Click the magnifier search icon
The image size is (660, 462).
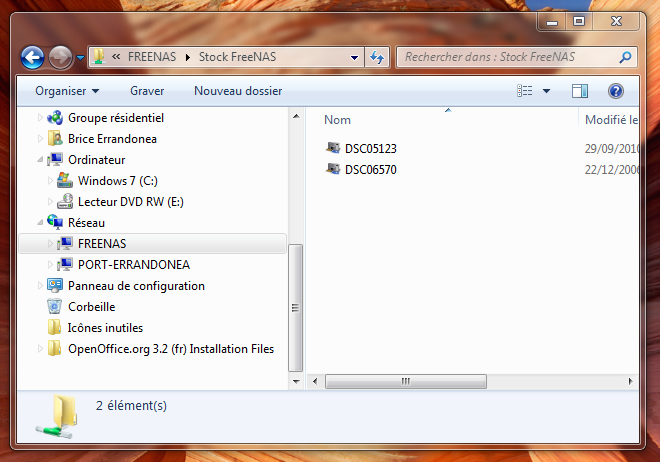(625, 57)
